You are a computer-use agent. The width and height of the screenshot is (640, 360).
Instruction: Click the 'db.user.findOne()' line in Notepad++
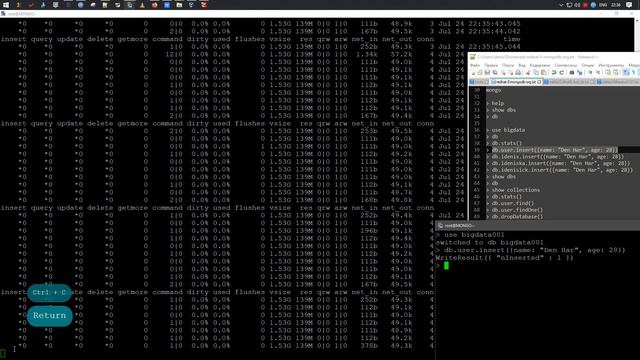(517, 210)
